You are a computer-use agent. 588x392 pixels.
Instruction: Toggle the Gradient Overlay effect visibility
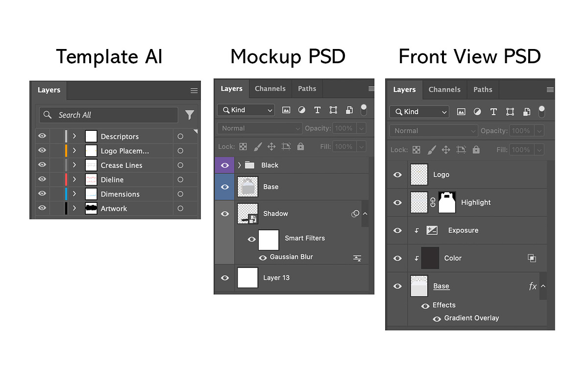[x=437, y=318]
